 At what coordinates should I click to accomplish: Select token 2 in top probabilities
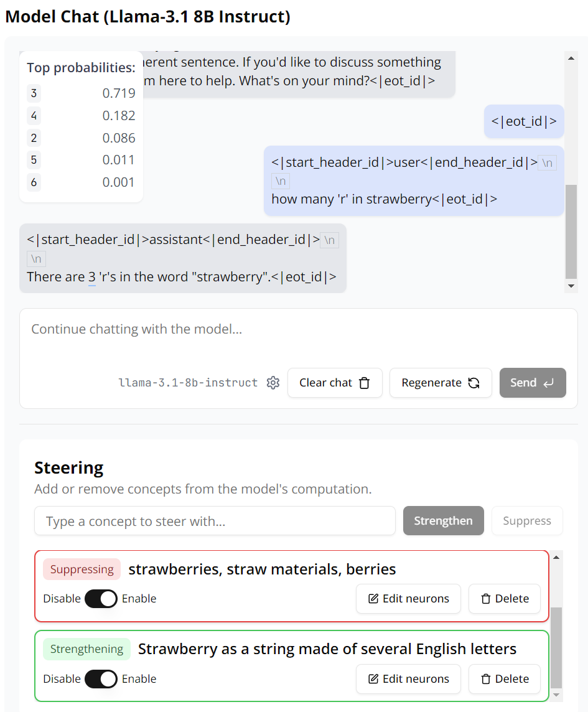(34, 138)
